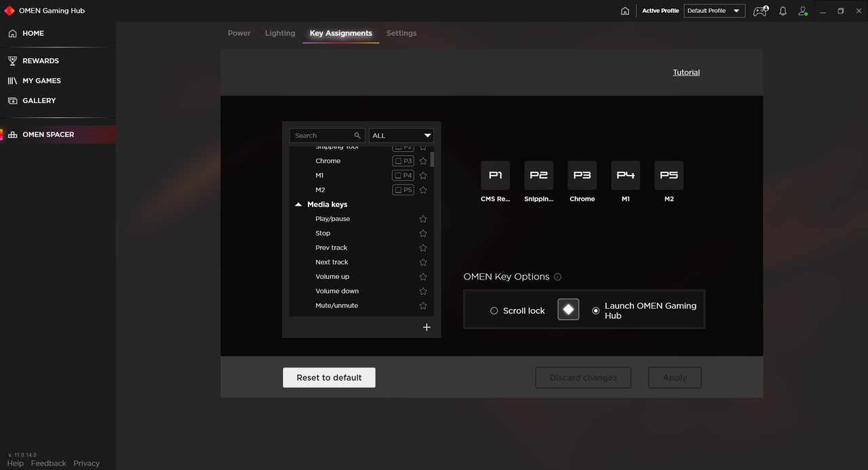Click the OMEN red diamond logo
Viewport: 868px width, 470px height.
(9, 11)
